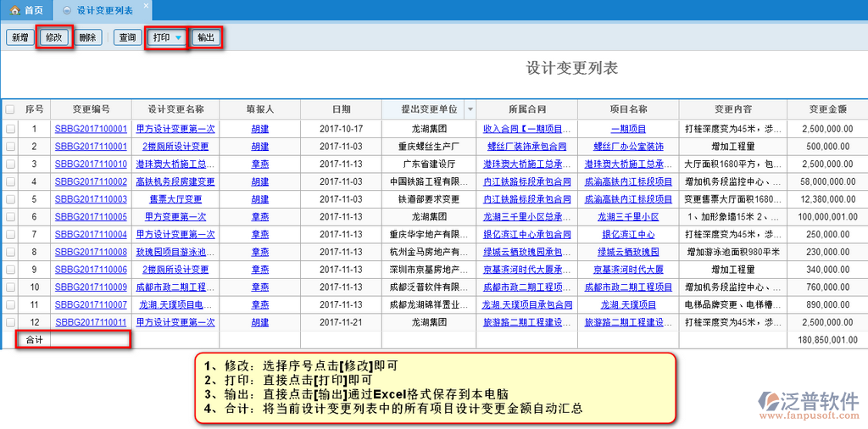Click the 删除 toolbar button
The height and width of the screenshot is (429, 868).
(87, 37)
